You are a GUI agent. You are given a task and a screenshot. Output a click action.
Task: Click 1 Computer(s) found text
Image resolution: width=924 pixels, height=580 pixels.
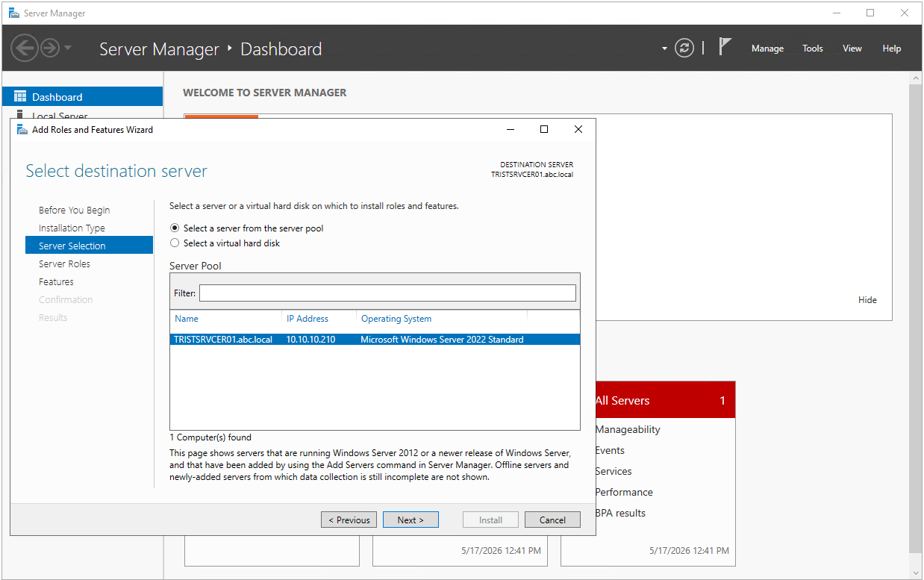[210, 437]
